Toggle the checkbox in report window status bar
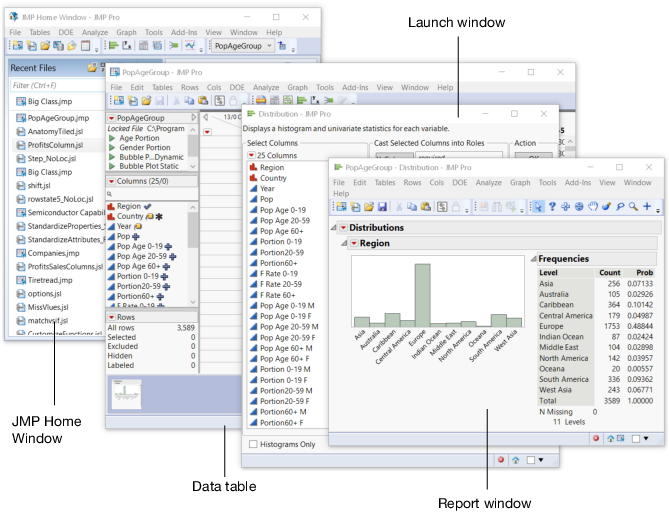 tap(636, 439)
